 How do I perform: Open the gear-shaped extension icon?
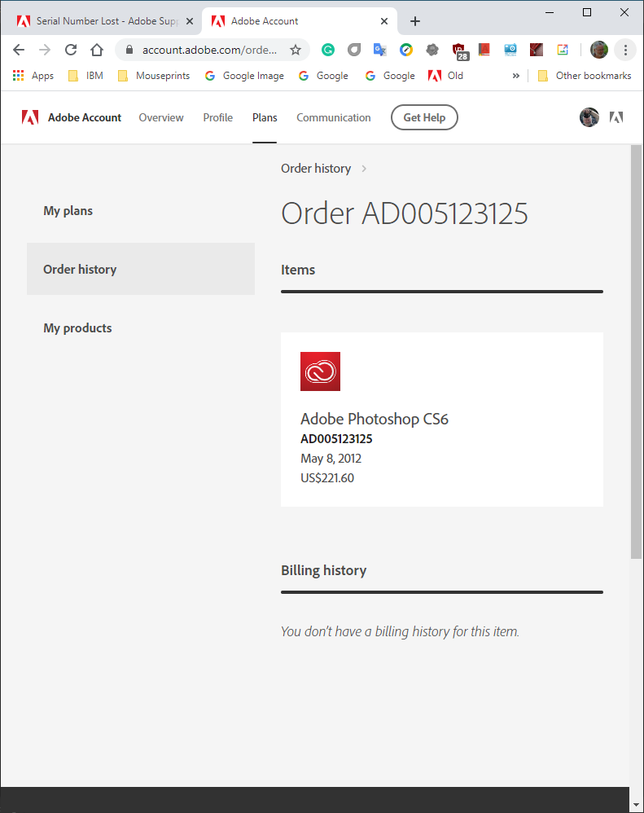432,50
